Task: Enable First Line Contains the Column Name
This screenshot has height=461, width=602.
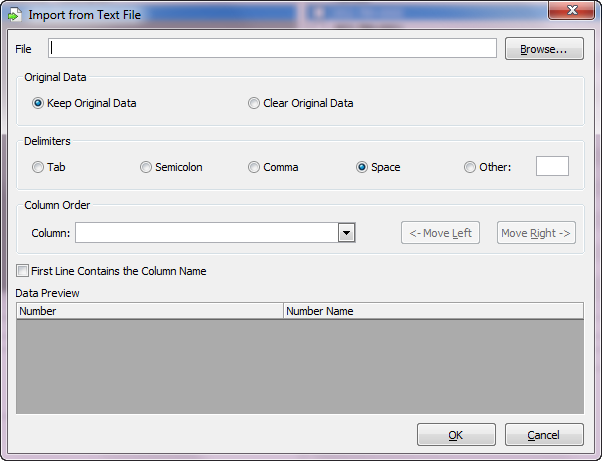Action: [x=23, y=271]
